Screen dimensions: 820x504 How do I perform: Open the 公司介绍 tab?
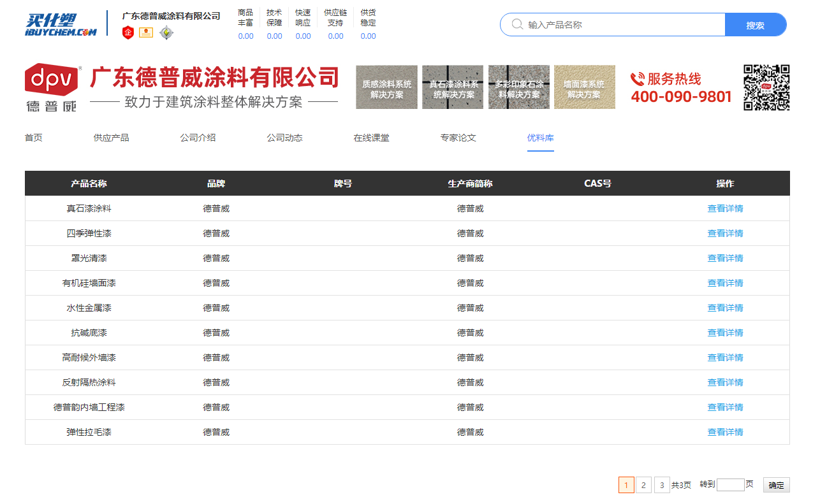coord(198,138)
